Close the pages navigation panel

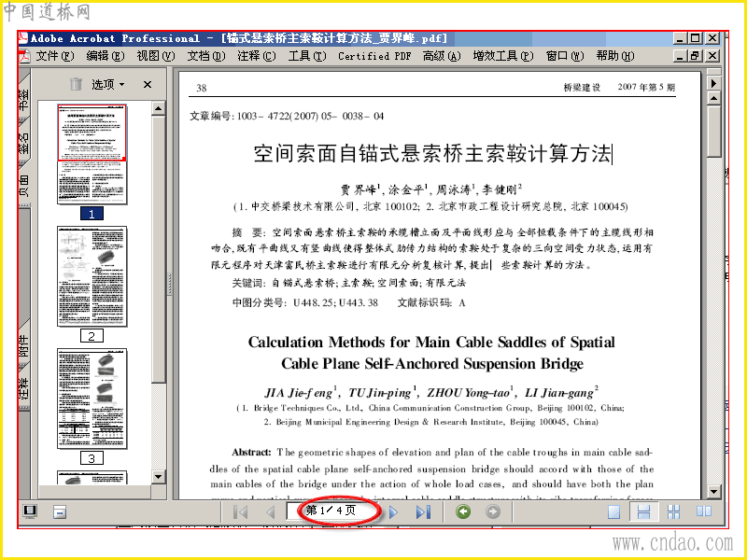click(148, 85)
